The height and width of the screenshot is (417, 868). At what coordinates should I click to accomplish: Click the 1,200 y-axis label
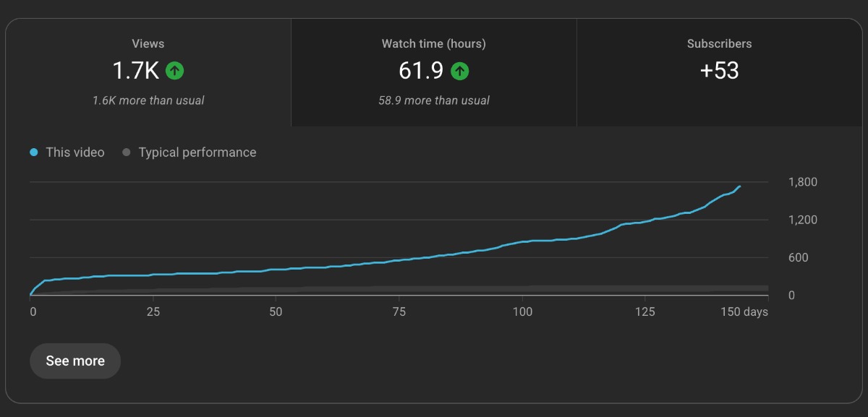(x=803, y=220)
